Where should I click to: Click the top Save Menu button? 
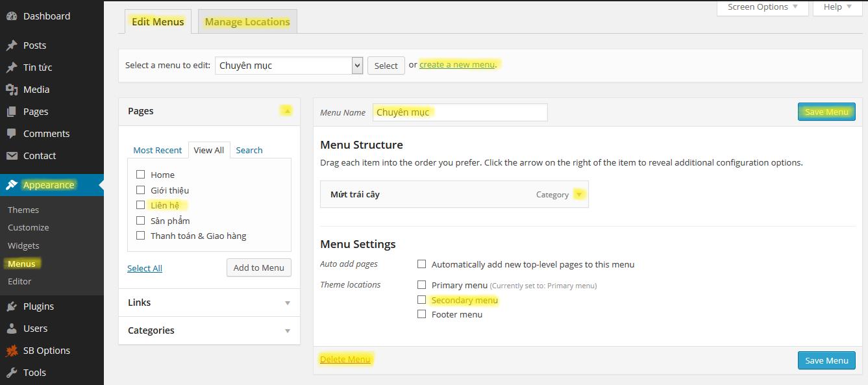tap(826, 112)
